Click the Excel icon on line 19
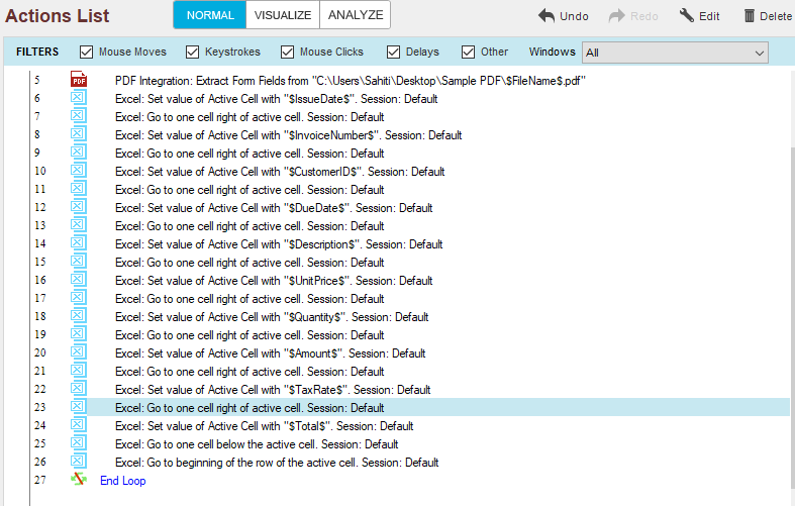This screenshot has height=506, width=795. [78, 335]
